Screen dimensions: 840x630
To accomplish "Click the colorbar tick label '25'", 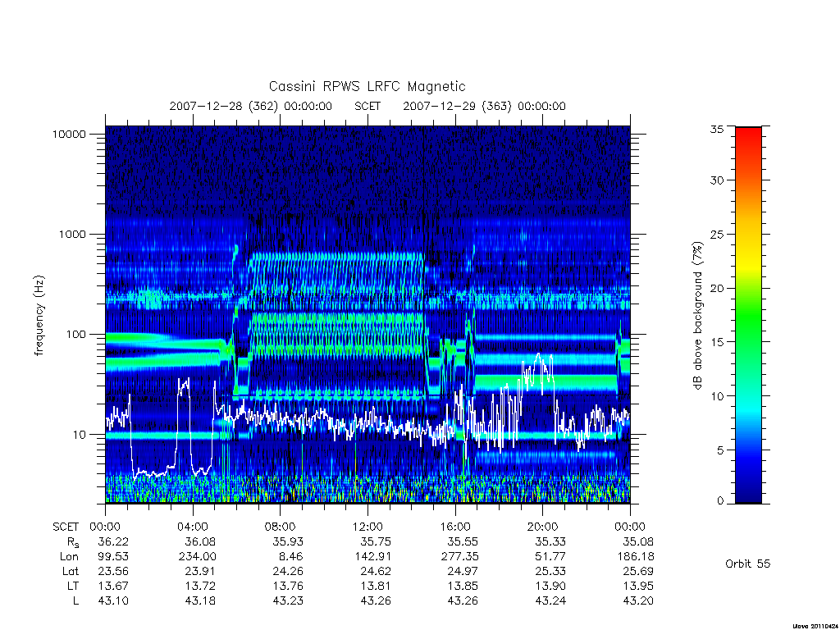I will click(x=717, y=234).
